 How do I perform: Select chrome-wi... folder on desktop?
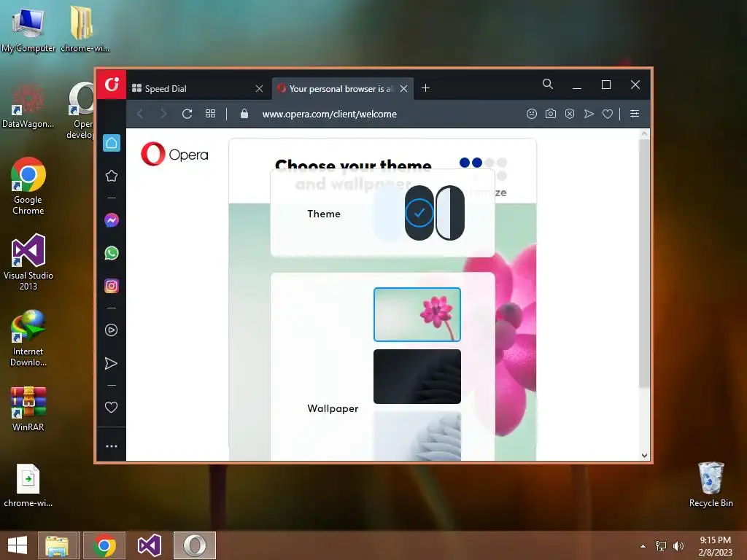[85, 29]
